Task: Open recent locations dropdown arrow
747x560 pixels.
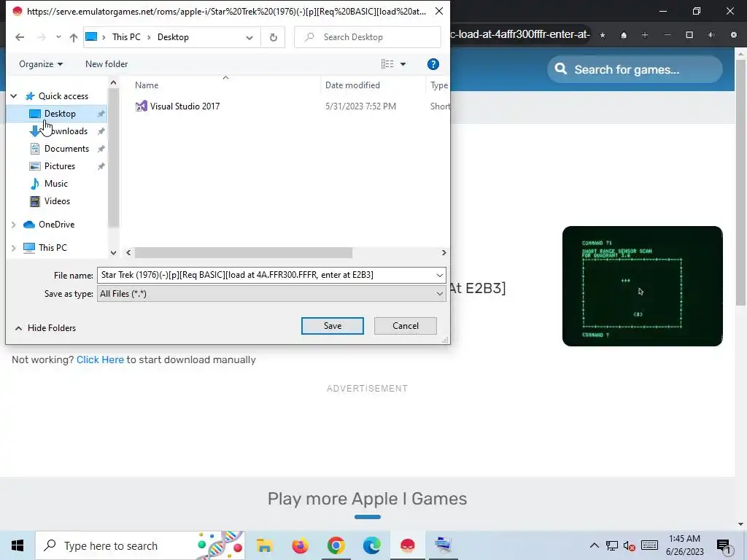Action: click(58, 37)
